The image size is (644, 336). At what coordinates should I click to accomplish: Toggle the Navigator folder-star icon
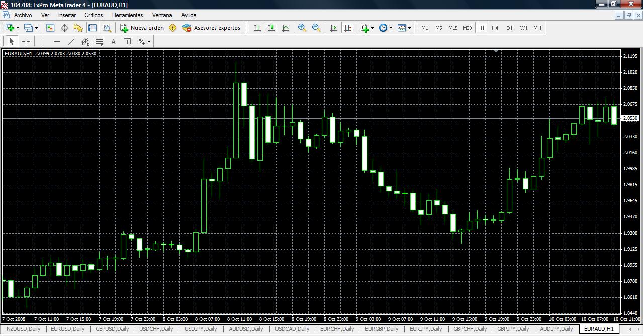tap(78, 28)
